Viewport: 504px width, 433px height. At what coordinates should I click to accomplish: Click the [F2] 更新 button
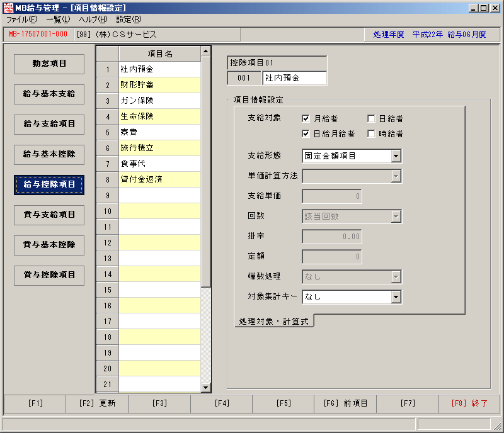click(97, 403)
